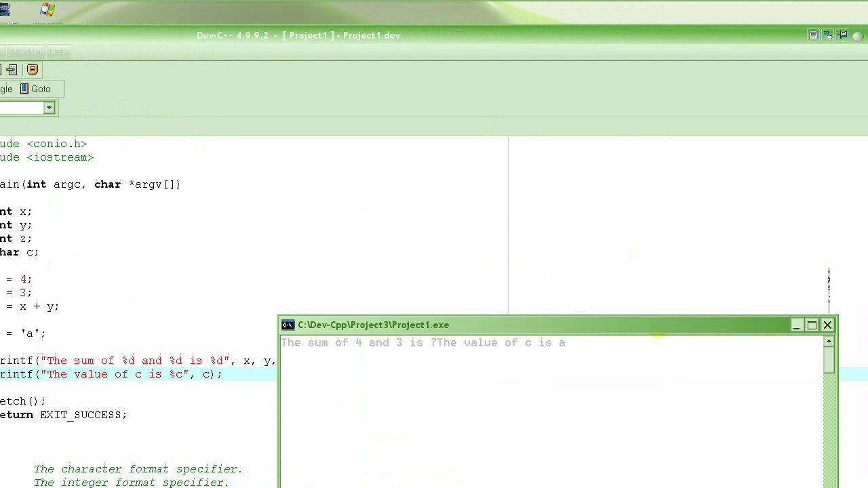
Task: Click the pushpin icon in title bar
Action: tap(843, 35)
